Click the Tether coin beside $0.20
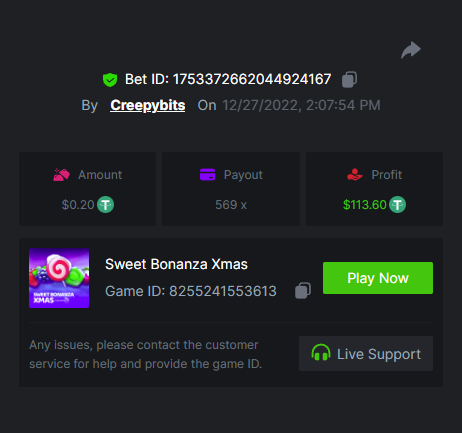The image size is (462, 433). coord(105,204)
